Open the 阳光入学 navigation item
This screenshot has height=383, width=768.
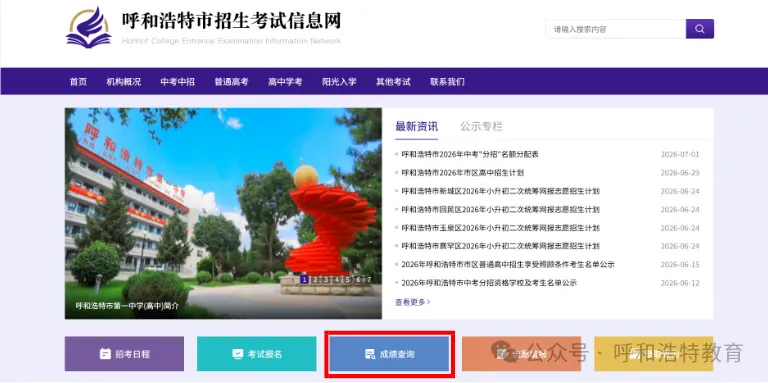pos(339,82)
